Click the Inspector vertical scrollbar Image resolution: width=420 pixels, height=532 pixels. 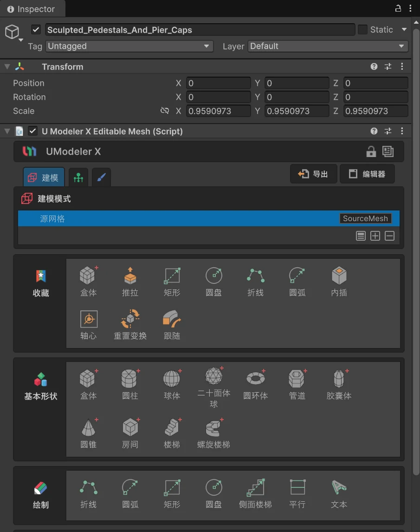tap(416, 251)
